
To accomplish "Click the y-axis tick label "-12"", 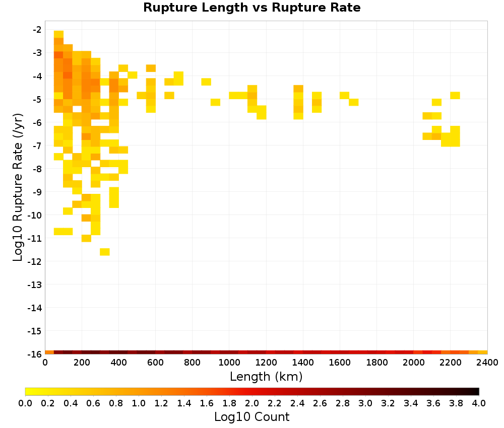I will (35, 261).
